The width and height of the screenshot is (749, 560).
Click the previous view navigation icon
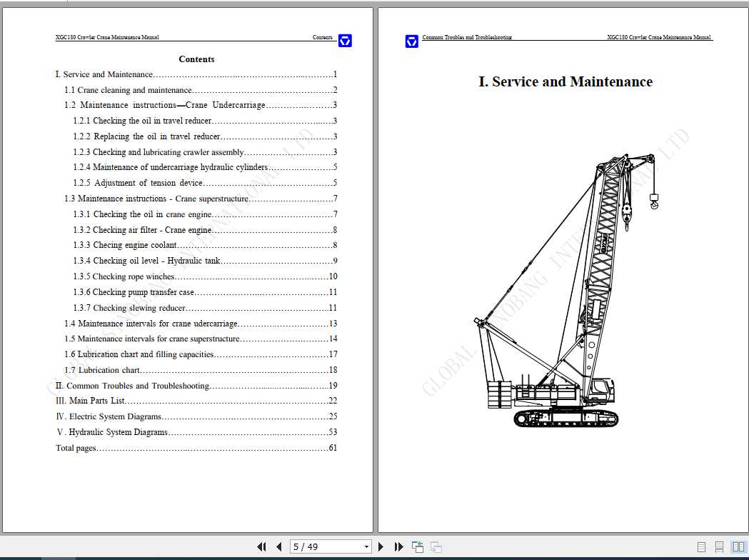pyautogui.click(x=418, y=546)
